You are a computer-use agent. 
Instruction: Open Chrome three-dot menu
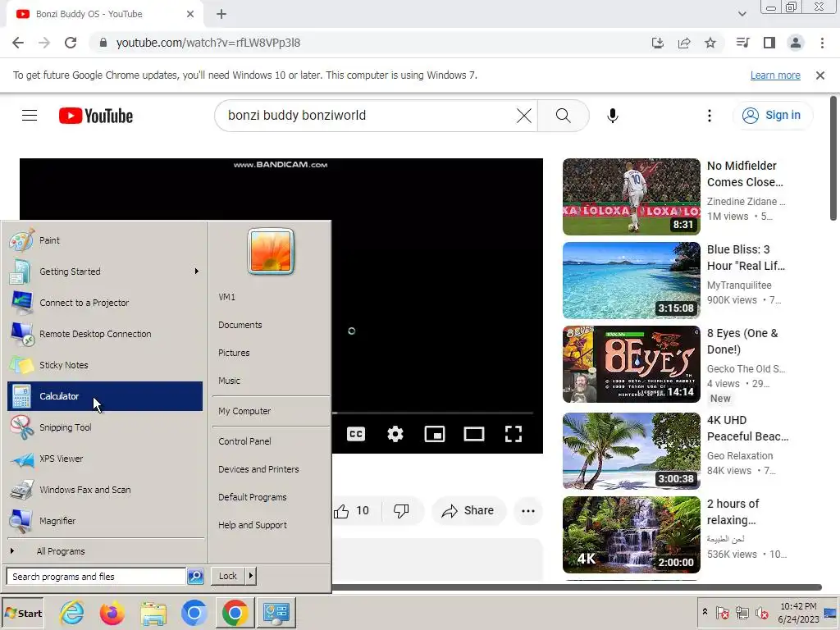[822, 43]
